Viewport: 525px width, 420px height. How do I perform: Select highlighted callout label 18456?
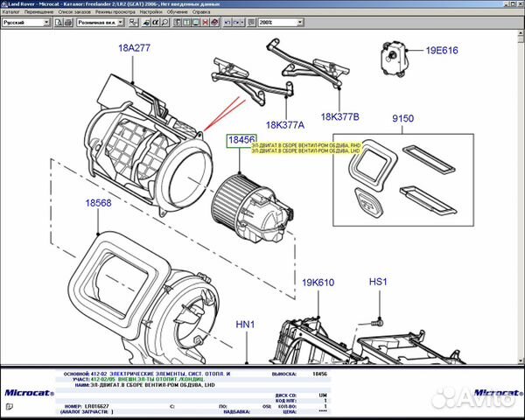[x=241, y=140]
